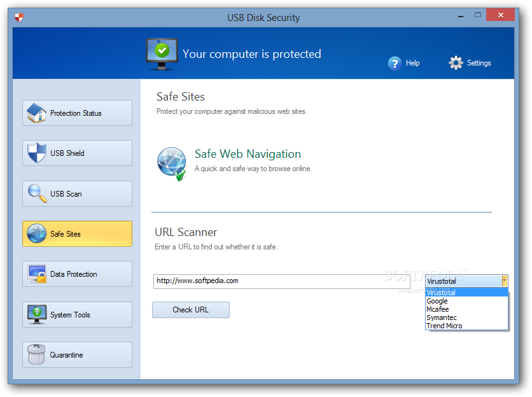
Task: Click the System Tools monitor icon
Action: pyautogui.click(x=37, y=314)
